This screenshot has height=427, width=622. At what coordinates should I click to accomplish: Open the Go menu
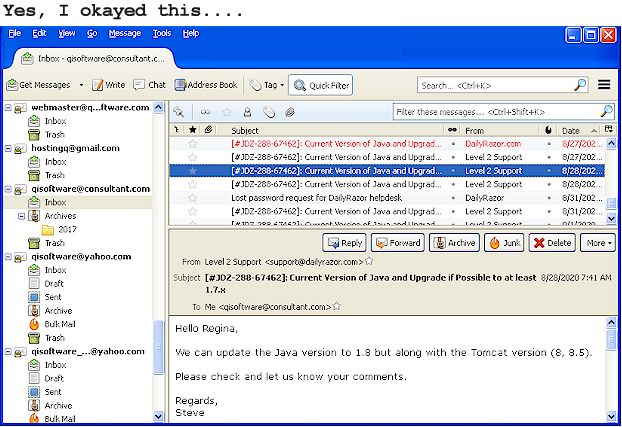tap(92, 33)
